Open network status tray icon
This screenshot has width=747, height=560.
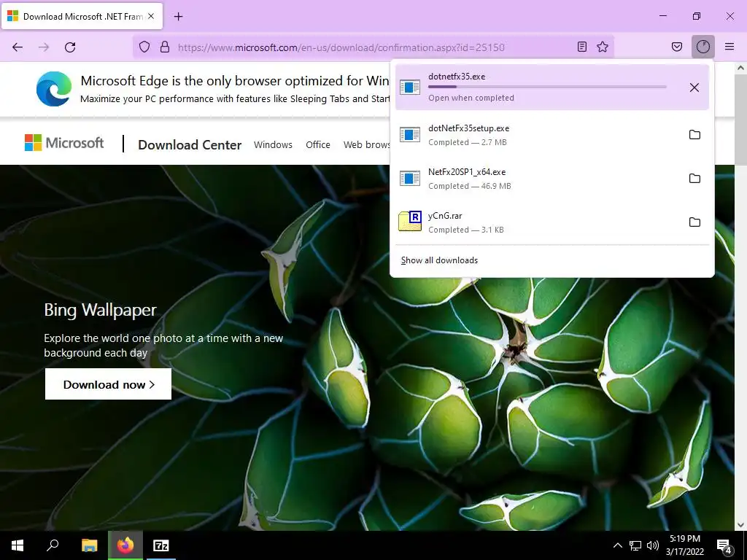coord(635,545)
